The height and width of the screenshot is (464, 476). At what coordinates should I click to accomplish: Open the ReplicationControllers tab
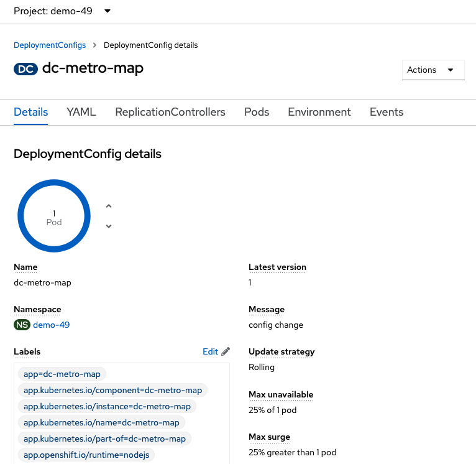(x=170, y=112)
